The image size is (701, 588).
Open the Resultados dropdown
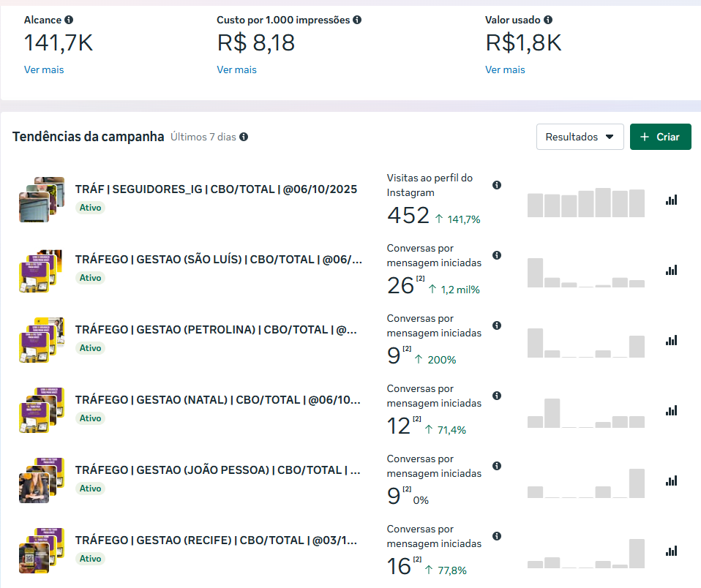click(580, 137)
